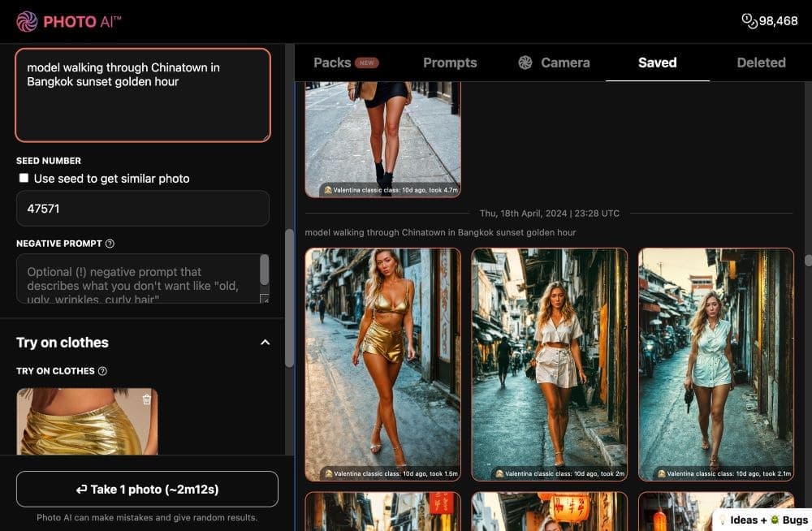Click the lightbulb Ideas icon
Image resolution: width=812 pixels, height=531 pixels.
[723, 520]
